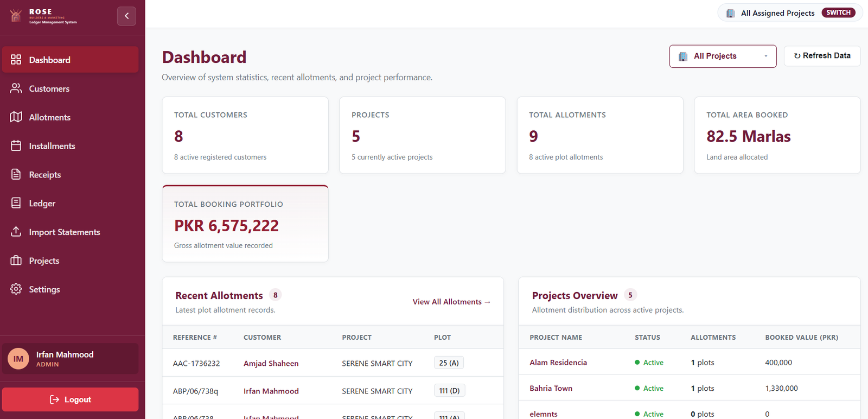Viewport: 868px width, 419px height.
Task: Click the Logout button
Action: (x=70, y=399)
